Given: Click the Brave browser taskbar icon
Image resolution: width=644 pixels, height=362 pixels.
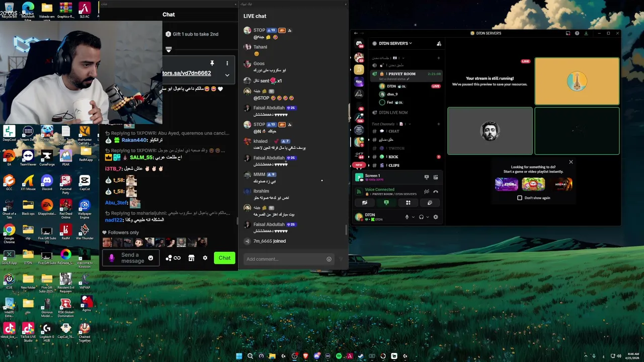Looking at the screenshot, I should pyautogui.click(x=305, y=356).
